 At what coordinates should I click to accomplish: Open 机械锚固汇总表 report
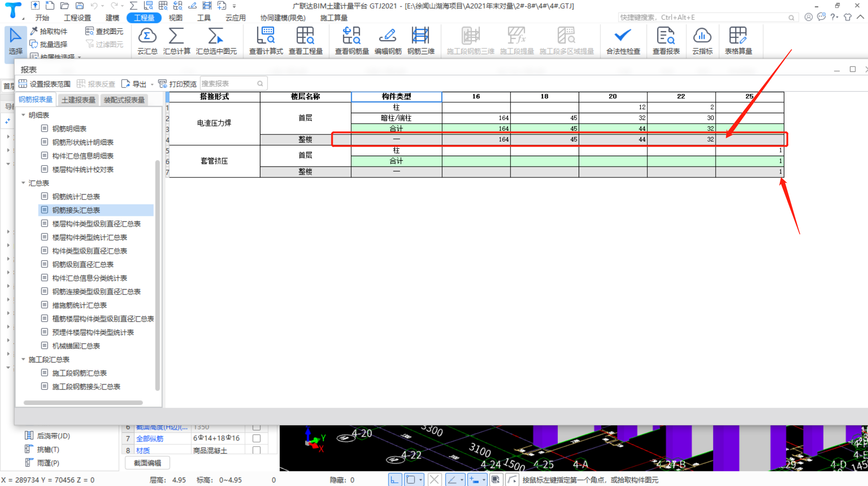pos(76,346)
